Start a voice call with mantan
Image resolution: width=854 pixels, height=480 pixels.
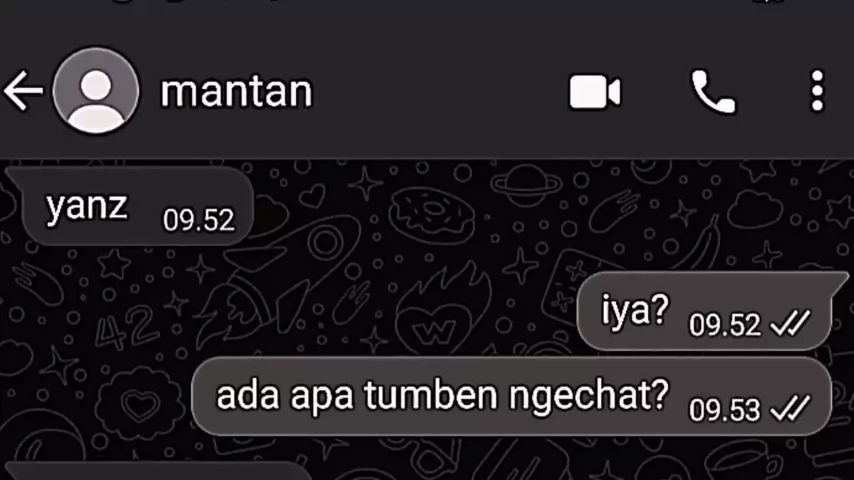pyautogui.click(x=713, y=92)
